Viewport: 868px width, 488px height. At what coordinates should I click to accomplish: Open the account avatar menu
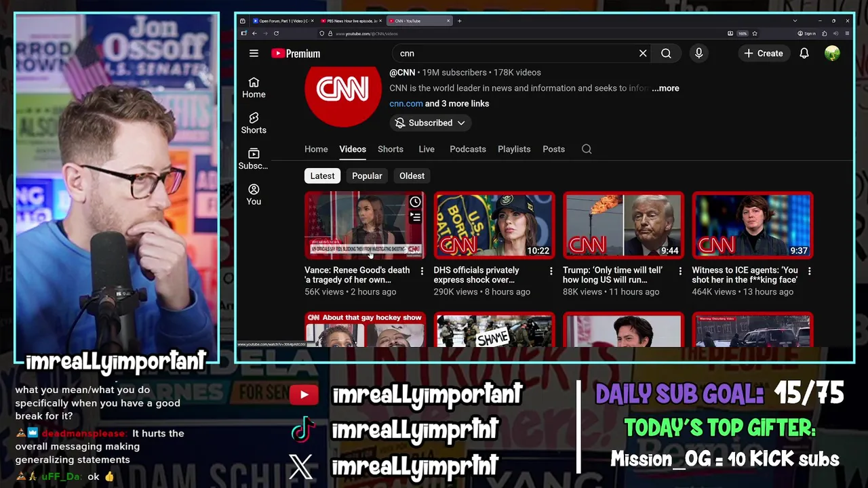[x=832, y=54]
